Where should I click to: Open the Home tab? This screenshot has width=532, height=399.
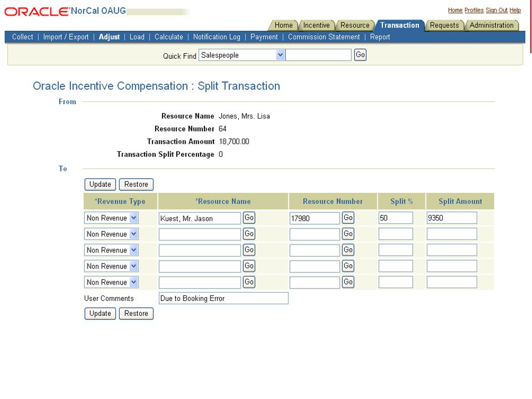283,25
